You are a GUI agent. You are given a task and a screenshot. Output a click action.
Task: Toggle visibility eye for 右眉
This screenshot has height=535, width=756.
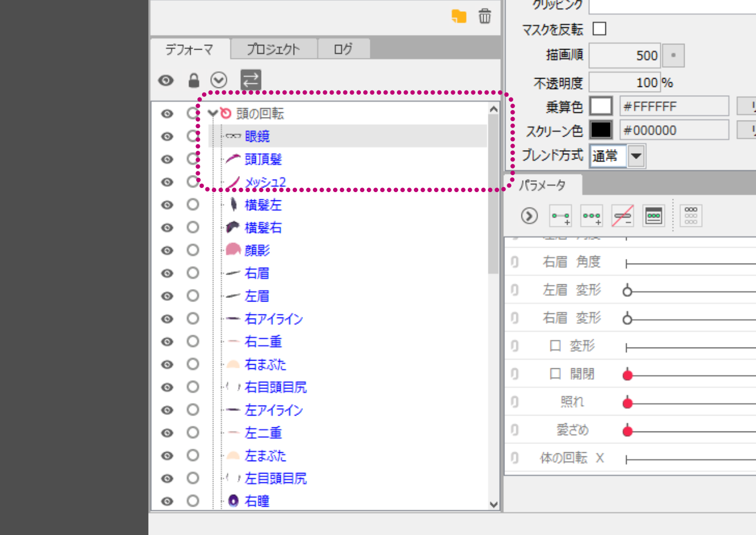coord(167,273)
